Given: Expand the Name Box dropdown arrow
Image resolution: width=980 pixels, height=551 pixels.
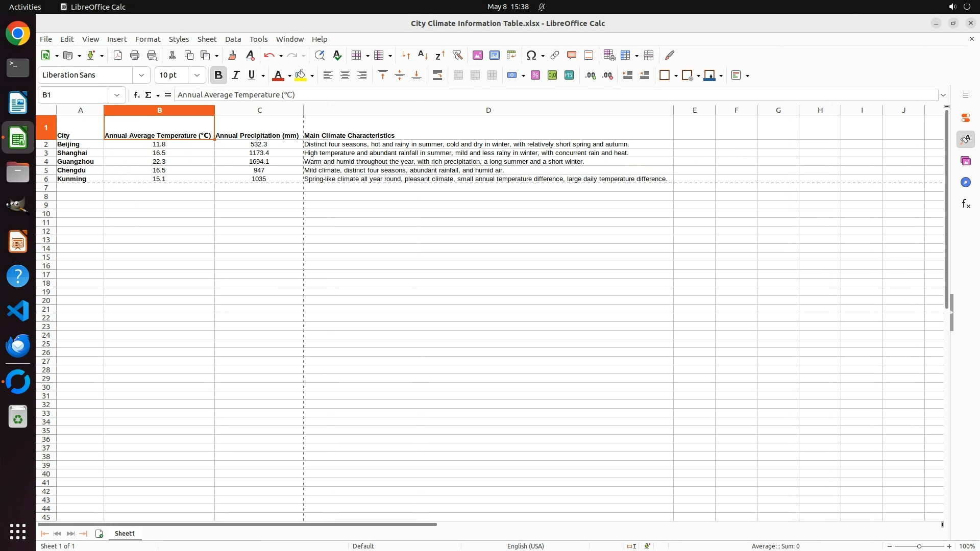Looking at the screenshot, I should (117, 95).
